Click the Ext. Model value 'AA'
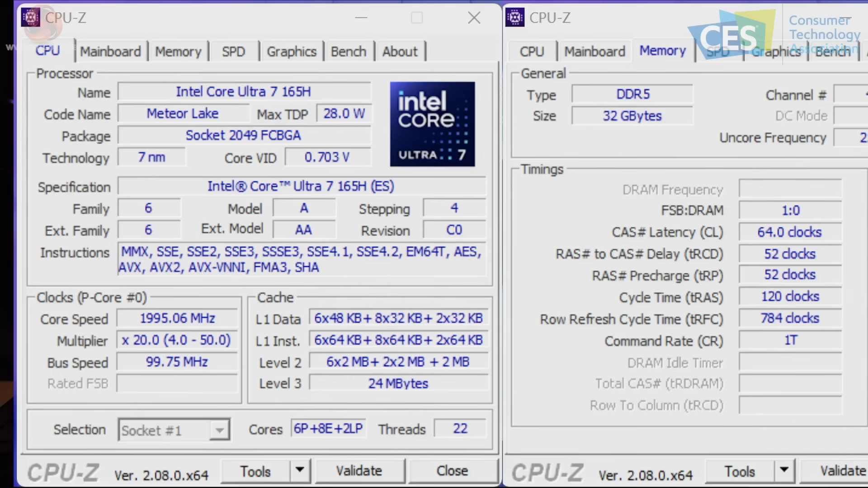 pos(304,230)
